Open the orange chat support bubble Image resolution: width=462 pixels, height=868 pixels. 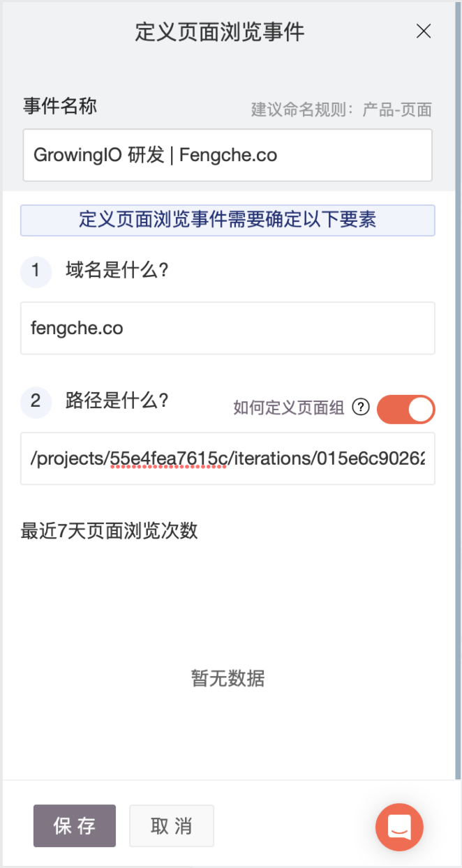tap(399, 827)
